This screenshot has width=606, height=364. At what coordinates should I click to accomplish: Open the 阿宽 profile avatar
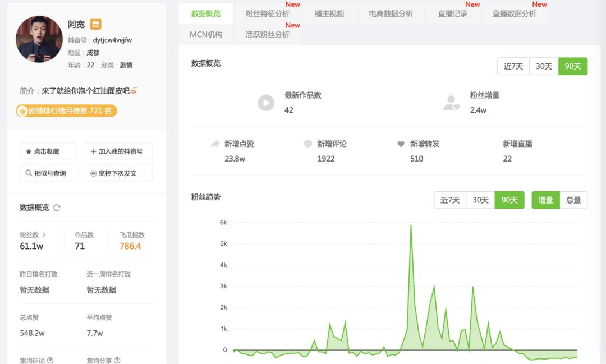[x=39, y=39]
